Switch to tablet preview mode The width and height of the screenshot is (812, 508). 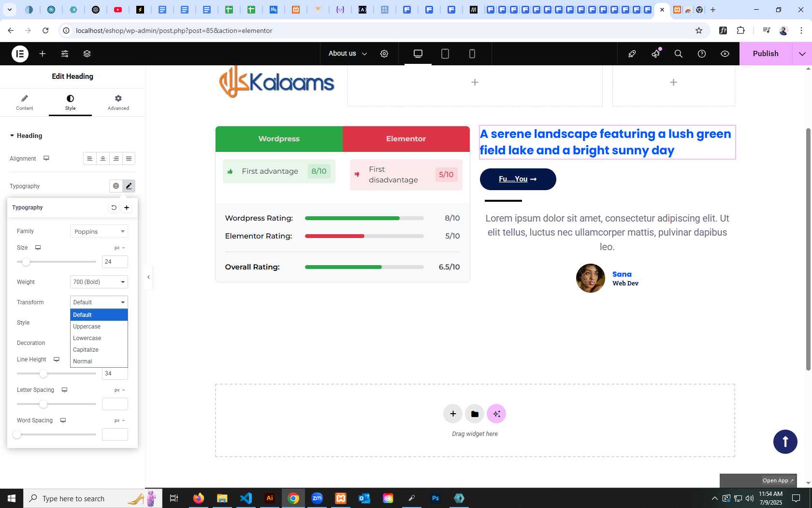coord(445,54)
